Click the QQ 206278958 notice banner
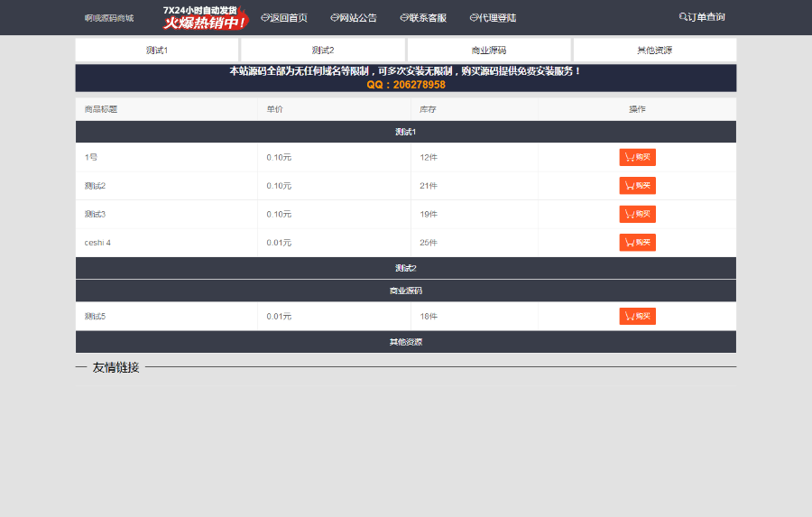Image resolution: width=812 pixels, height=517 pixels. pyautogui.click(x=406, y=78)
